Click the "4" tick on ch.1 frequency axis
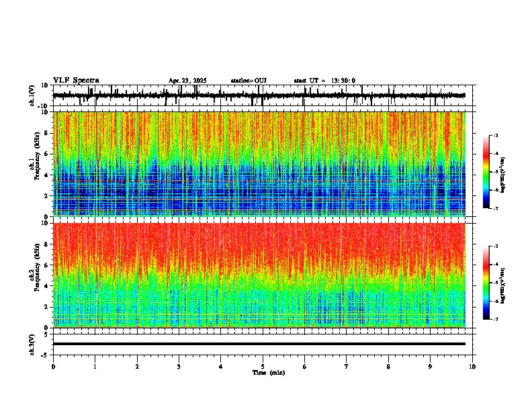 pos(47,175)
